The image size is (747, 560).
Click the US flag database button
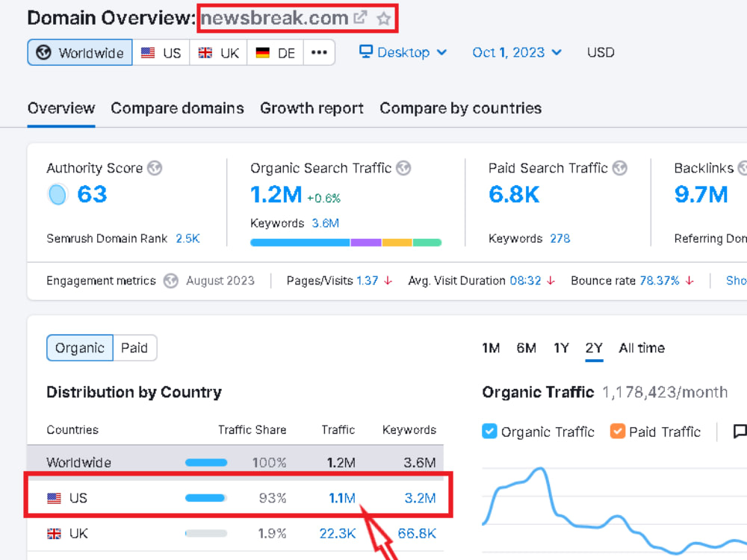161,53
